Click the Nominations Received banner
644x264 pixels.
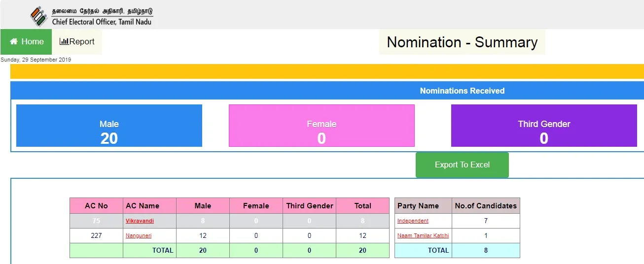pyautogui.click(x=462, y=91)
